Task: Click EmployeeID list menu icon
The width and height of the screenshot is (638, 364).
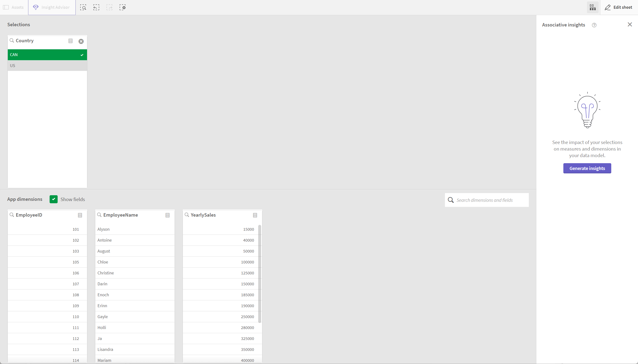Action: 80,215
